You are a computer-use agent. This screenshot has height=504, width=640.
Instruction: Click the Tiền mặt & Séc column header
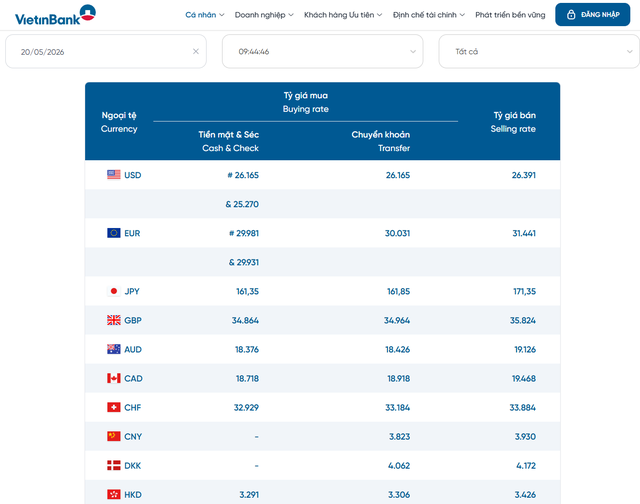[x=229, y=141]
